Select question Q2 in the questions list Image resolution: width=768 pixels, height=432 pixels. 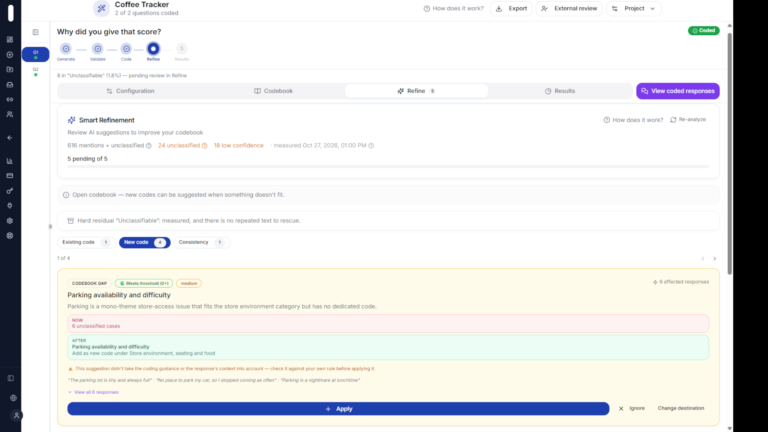(35, 72)
